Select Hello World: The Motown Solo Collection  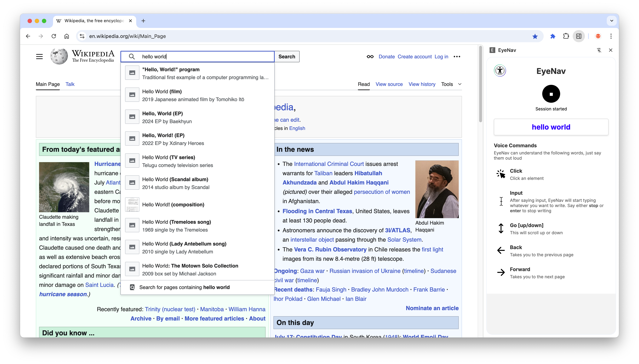(x=197, y=270)
